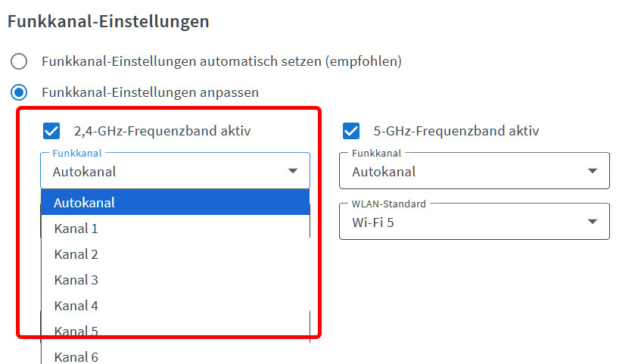Open the 5-GHz Funkkanal dropdown arrow
The image size is (638, 364).
pos(593,171)
